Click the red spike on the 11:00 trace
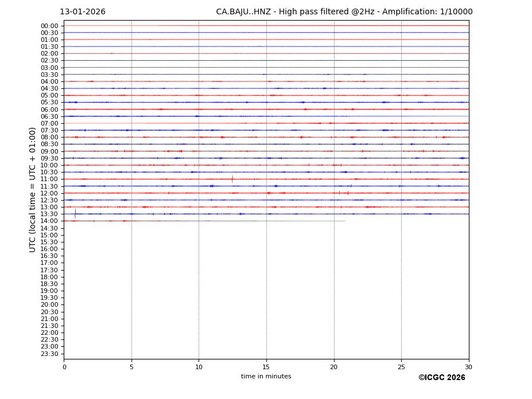Screen dimensions: 532x399 pos(232,179)
